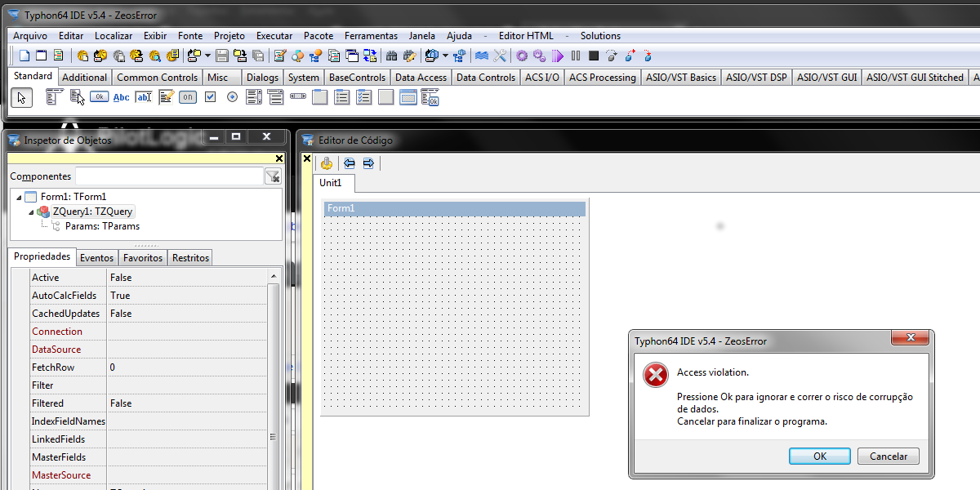The image size is (980, 490).
Task: Pick the TCheckBox component in palette
Action: (x=210, y=97)
